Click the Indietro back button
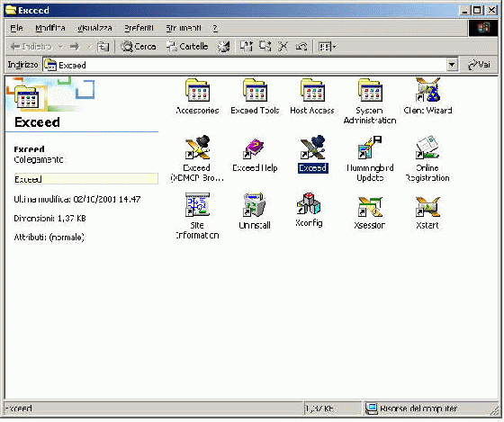This screenshot has width=504, height=422. point(31,47)
